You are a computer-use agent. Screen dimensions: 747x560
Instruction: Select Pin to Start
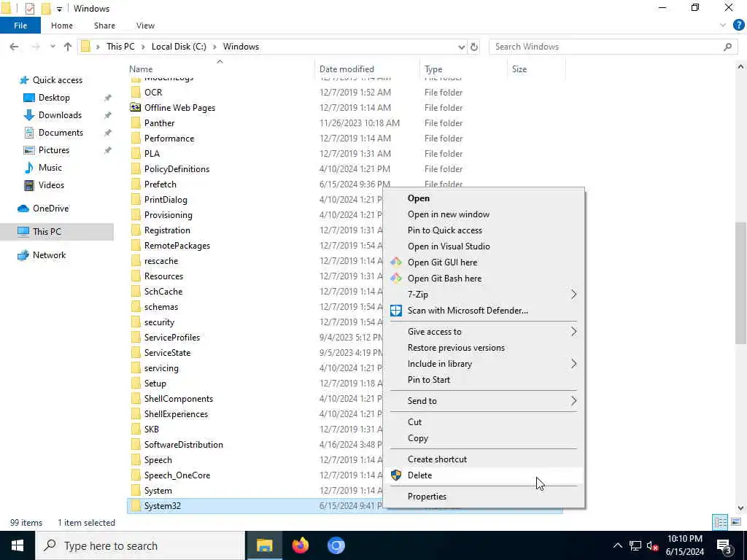pyautogui.click(x=485, y=379)
